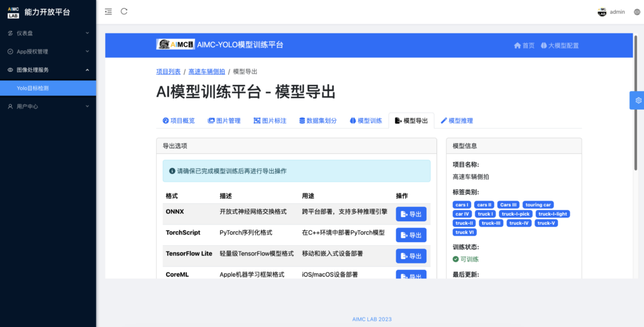Open the 数据集划分 tab
644x327 pixels.
tap(318, 121)
